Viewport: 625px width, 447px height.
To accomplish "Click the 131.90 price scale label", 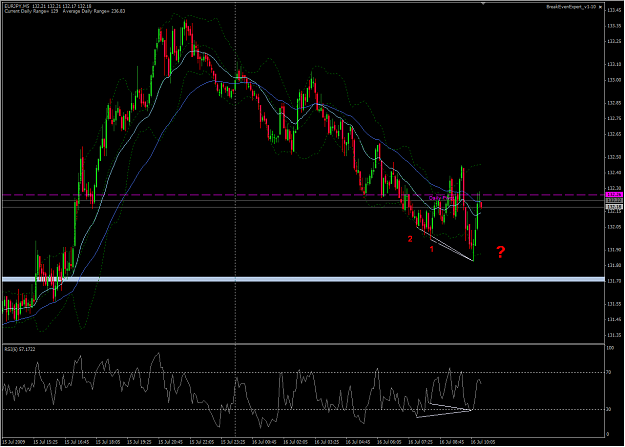I will [x=613, y=250].
